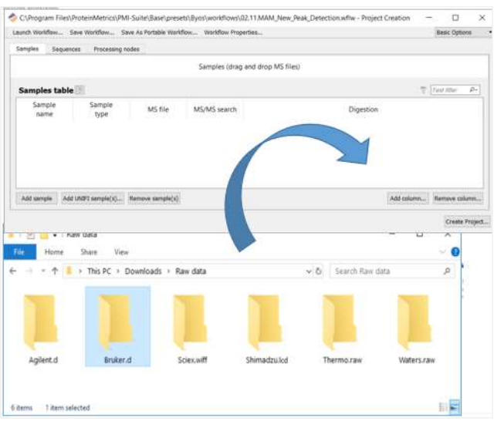This screenshot has height=421, width=504.
Task: Maximize the Project Creation window
Action: (455, 18)
